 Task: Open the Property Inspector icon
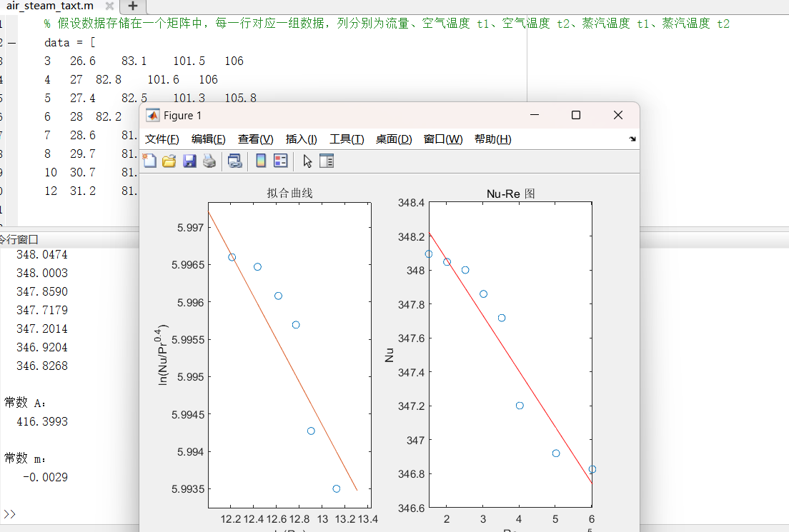click(327, 161)
